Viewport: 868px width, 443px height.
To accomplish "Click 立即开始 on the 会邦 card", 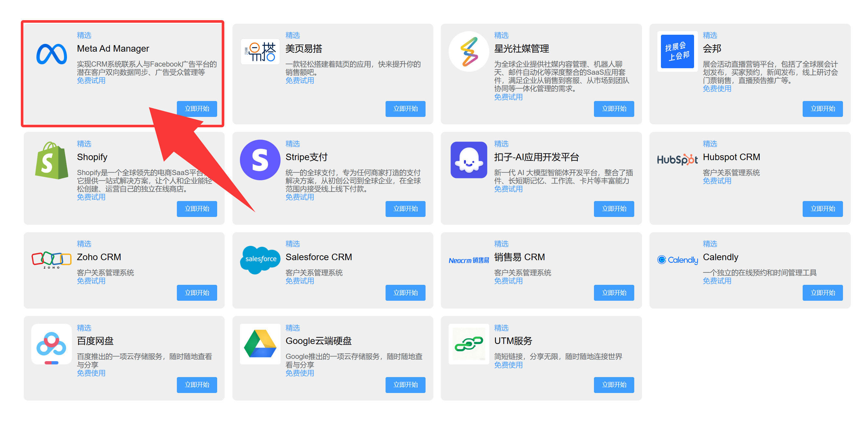I will click(x=822, y=109).
